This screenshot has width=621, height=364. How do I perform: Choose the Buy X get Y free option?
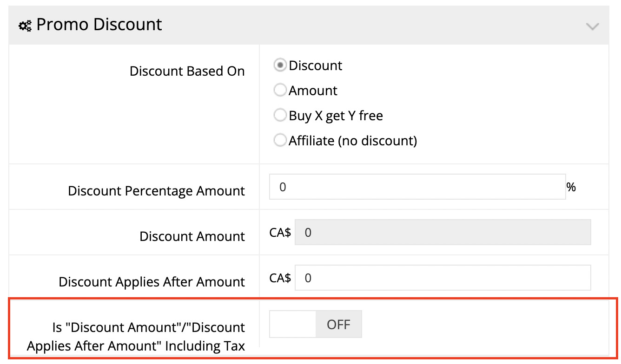[280, 115]
